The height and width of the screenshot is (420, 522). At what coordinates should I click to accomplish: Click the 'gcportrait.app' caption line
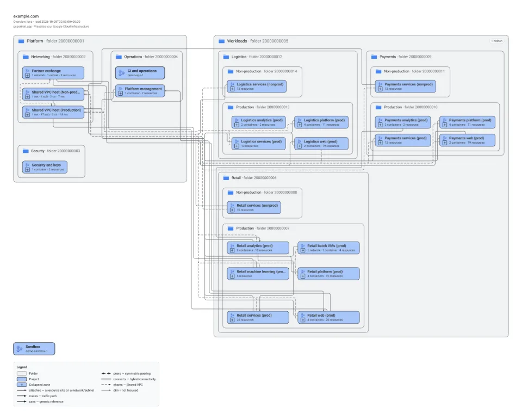[51, 26]
